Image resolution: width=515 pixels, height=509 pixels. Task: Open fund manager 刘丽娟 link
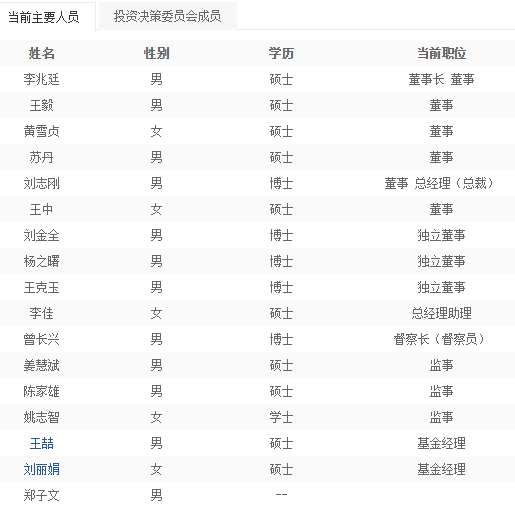[x=42, y=469]
